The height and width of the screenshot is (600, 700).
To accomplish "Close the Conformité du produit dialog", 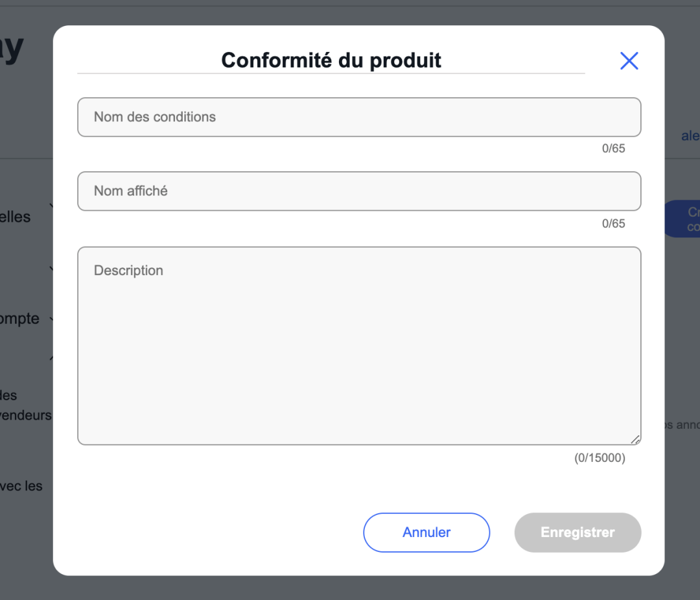I will pos(629,61).
